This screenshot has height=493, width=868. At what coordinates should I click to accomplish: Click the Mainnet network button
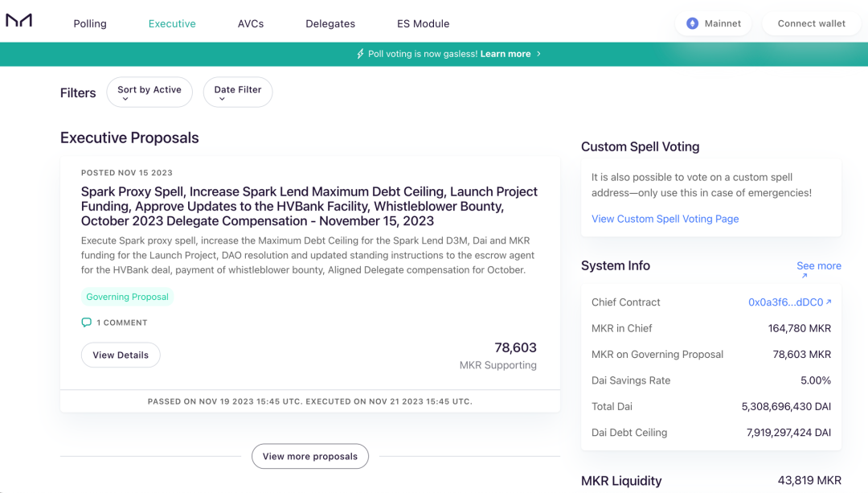713,23
